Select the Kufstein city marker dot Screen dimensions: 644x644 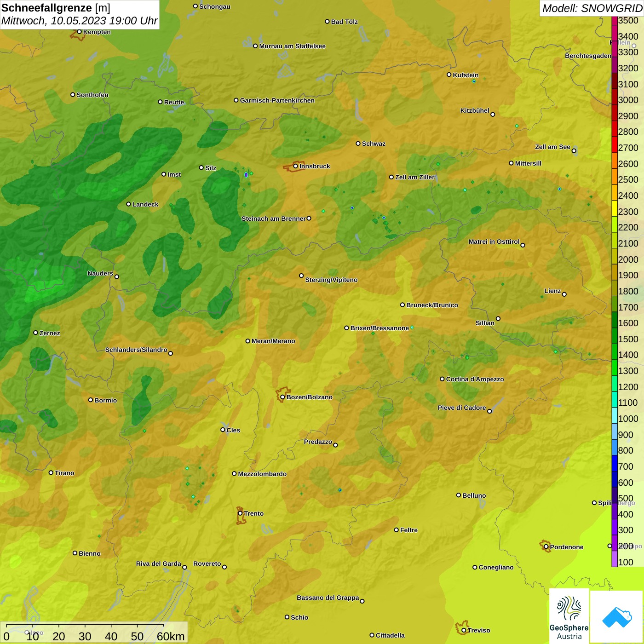(449, 75)
